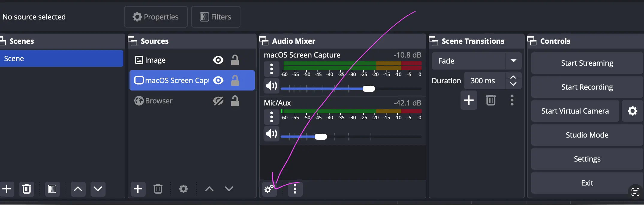Screen dimensions: 644x205
Task: Select the Browser source
Action: pyautogui.click(x=192, y=101)
